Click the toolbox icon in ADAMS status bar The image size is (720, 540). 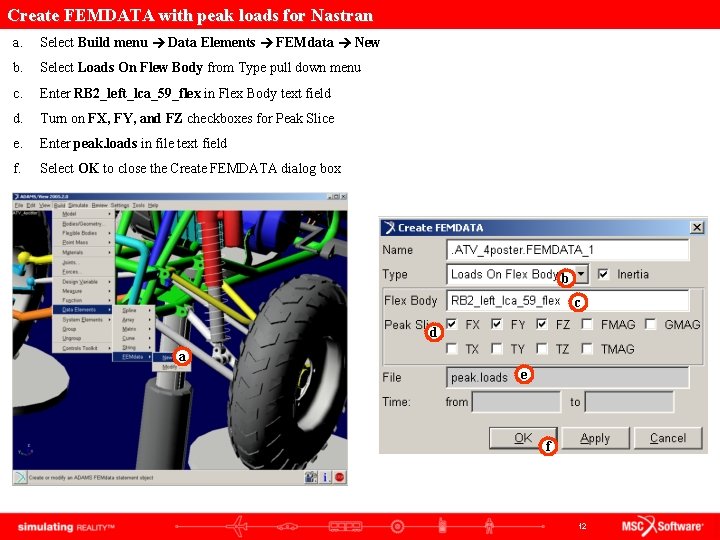pyautogui.click(x=311, y=477)
